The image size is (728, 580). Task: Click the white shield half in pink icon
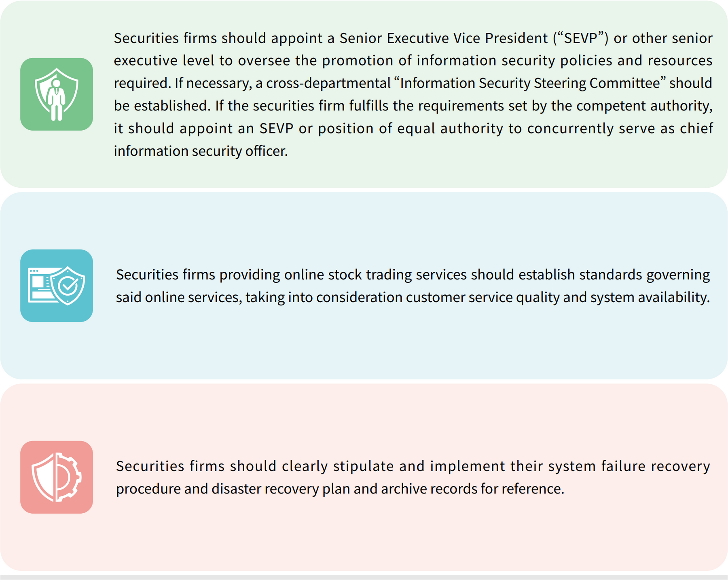[x=44, y=477]
